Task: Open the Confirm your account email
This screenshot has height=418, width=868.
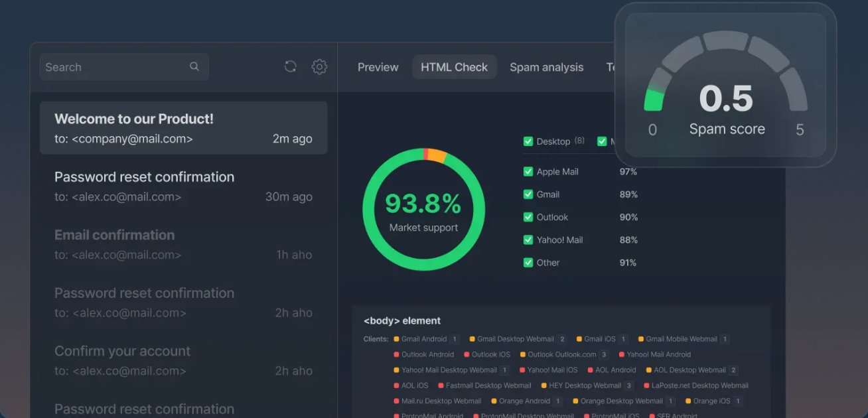Action: (x=184, y=360)
